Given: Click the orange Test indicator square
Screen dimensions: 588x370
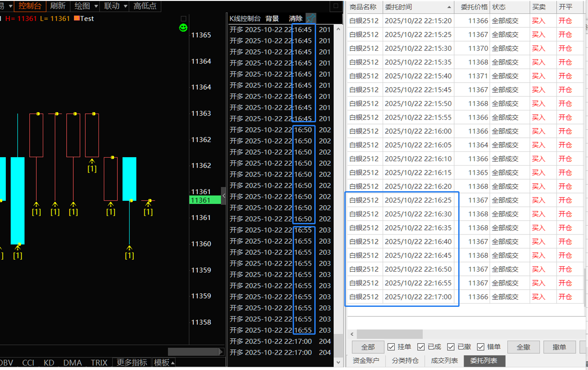Looking at the screenshot, I should click(77, 19).
